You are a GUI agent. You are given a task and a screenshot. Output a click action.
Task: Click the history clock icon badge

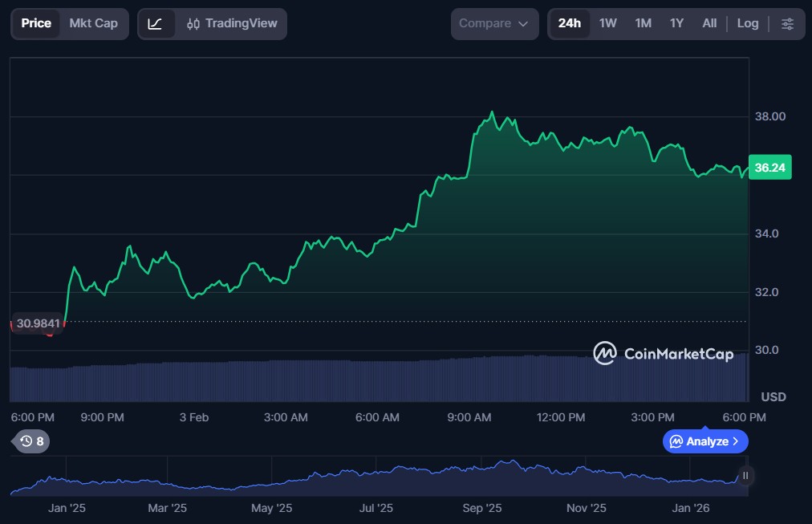(32, 441)
